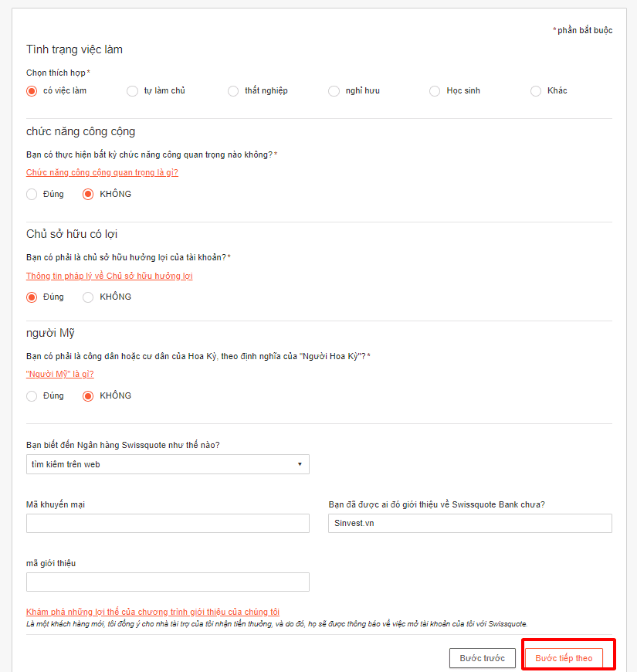Screen dimensions: 637x672
Task: Choose "Khác" as employment status
Action: (536, 91)
